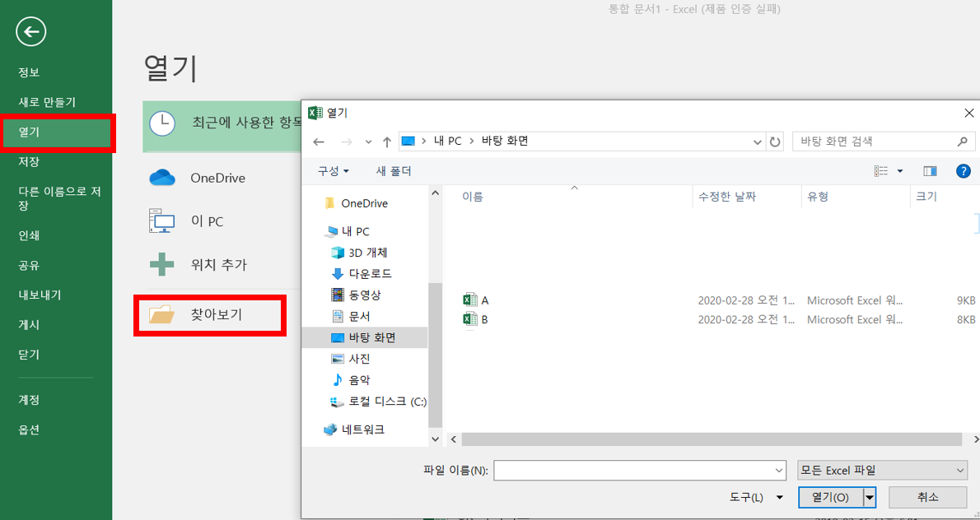This screenshot has height=520, width=980.
Task: Expand the 파일 이름 combo dropdown arrow
Action: coord(779,471)
